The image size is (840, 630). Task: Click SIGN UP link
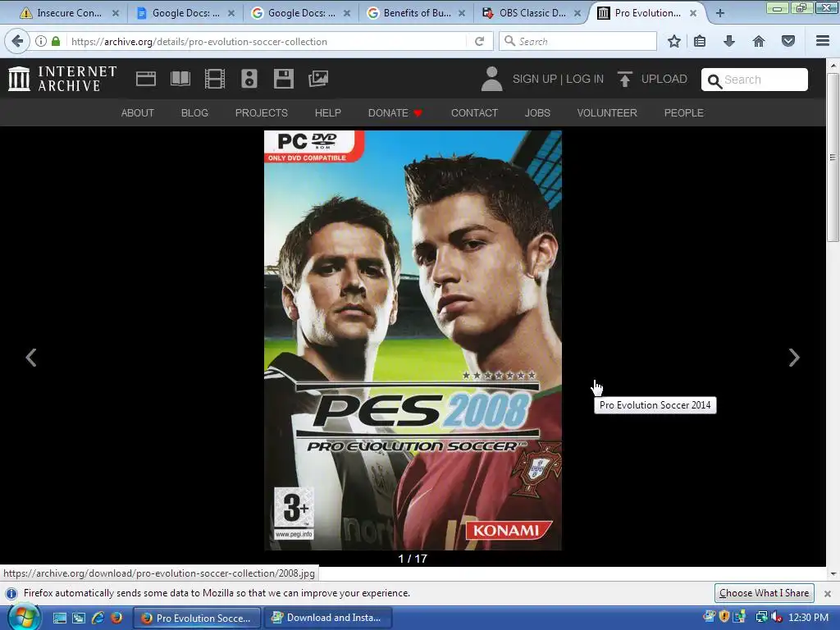535,80
